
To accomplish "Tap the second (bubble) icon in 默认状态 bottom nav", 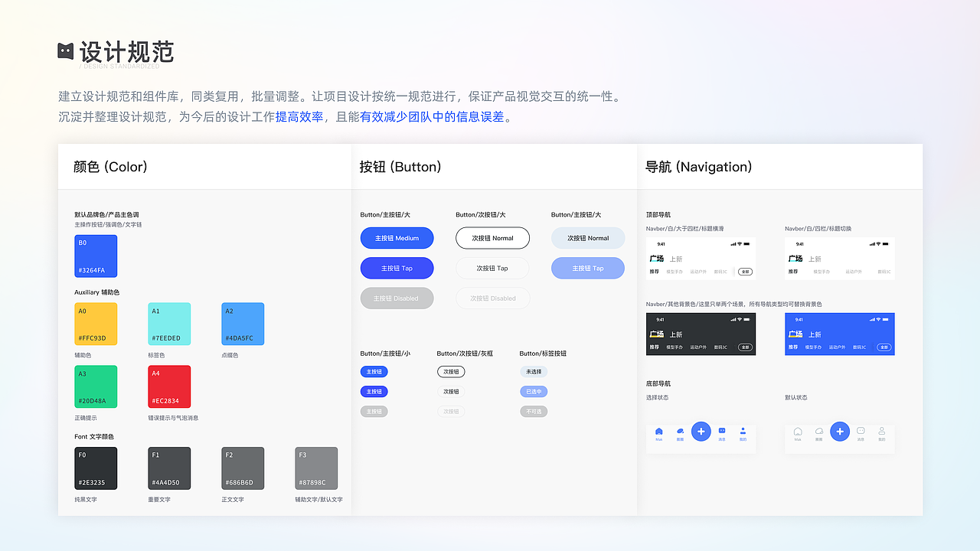I will 818,432.
